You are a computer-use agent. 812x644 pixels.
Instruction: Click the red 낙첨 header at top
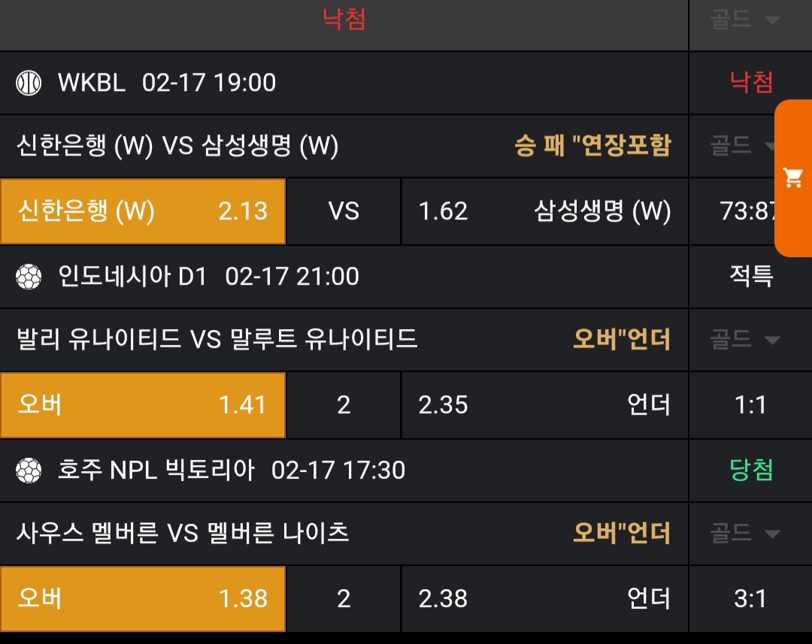(344, 20)
